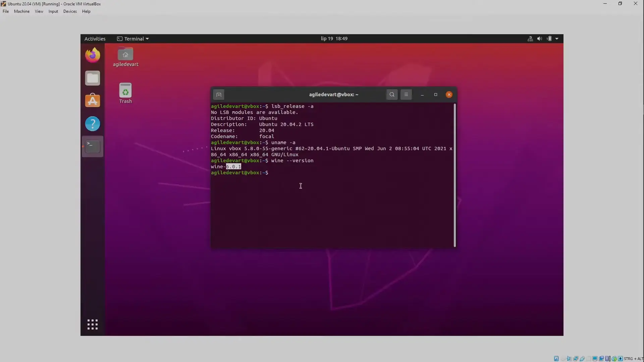This screenshot has width=644, height=362.
Task: Open the VirtualBox File menu
Action: (6, 11)
